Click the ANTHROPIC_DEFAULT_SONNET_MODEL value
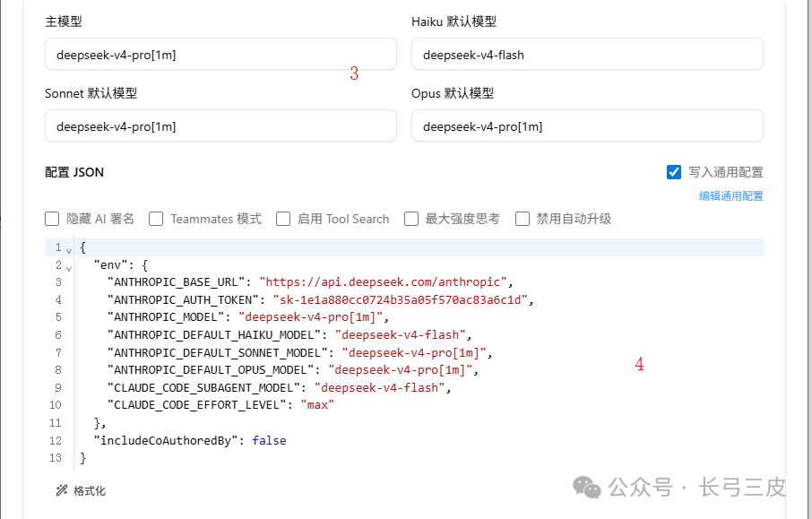Viewport: 812px width, 519px height. (x=414, y=352)
